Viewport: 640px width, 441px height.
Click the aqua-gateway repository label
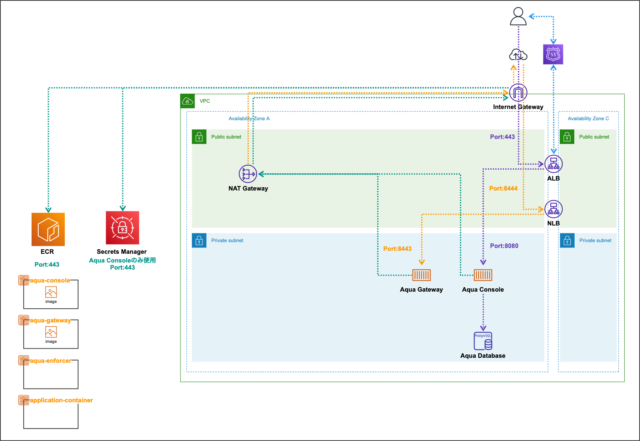pos(50,321)
